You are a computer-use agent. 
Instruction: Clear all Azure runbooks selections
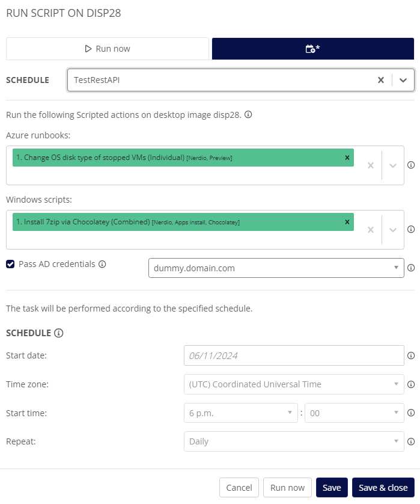tap(371, 165)
